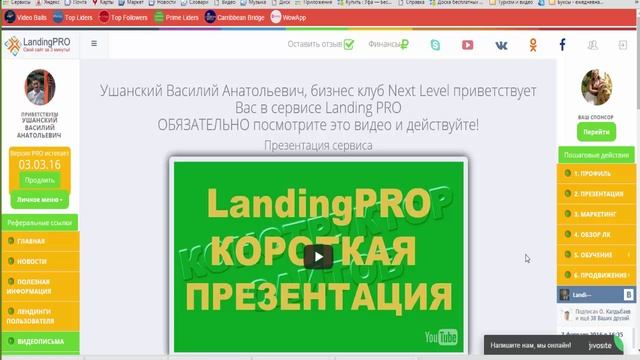Screen dimensions: 640x360
Task: Click the 03.03.16 PRO expiry date
Action: (40, 165)
